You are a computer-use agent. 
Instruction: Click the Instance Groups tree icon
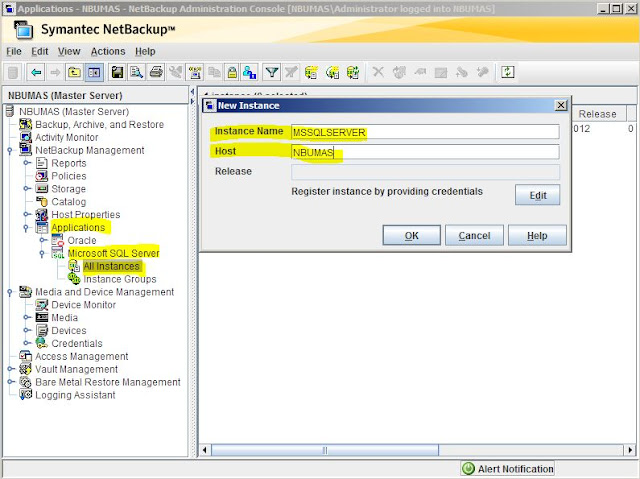point(74,279)
